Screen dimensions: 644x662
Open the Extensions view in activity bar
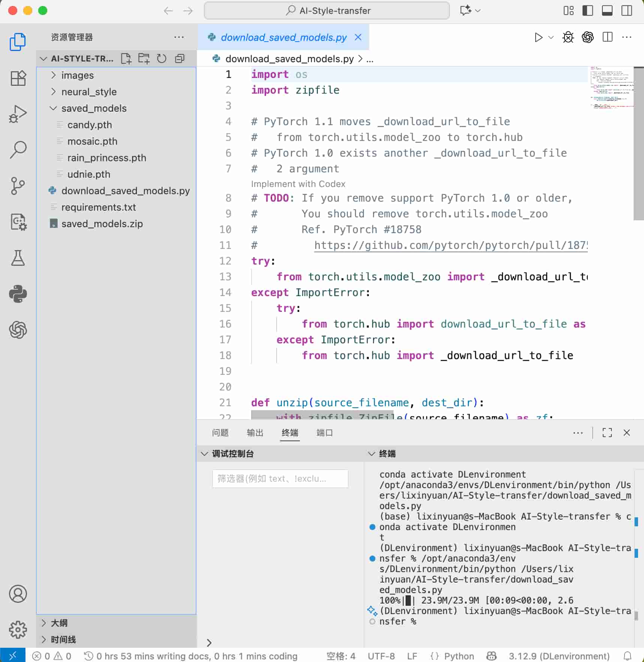18,78
